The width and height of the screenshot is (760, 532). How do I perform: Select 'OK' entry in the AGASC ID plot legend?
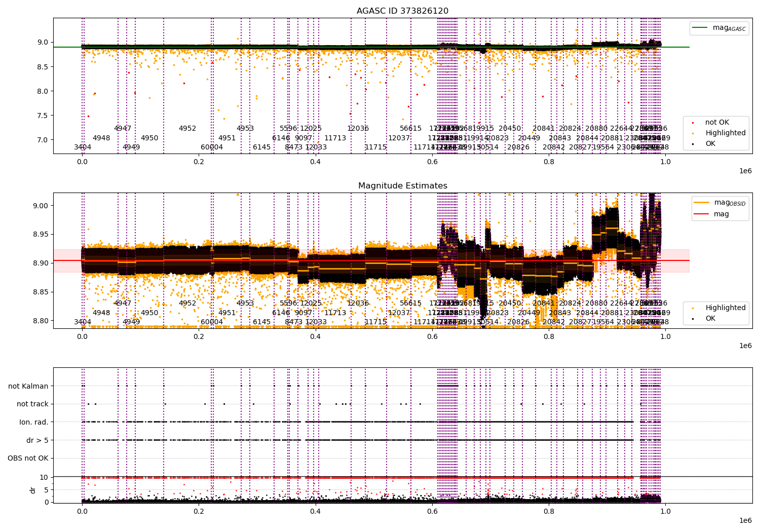711,143
